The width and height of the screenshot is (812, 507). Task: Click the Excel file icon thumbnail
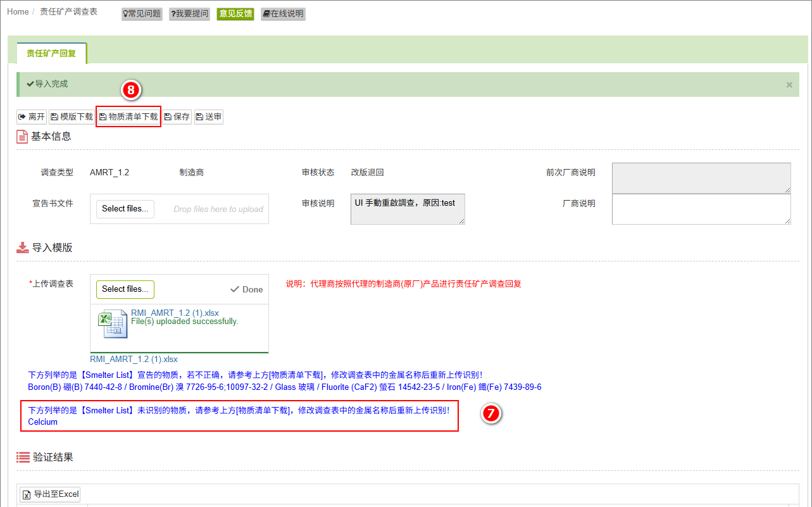(x=113, y=324)
